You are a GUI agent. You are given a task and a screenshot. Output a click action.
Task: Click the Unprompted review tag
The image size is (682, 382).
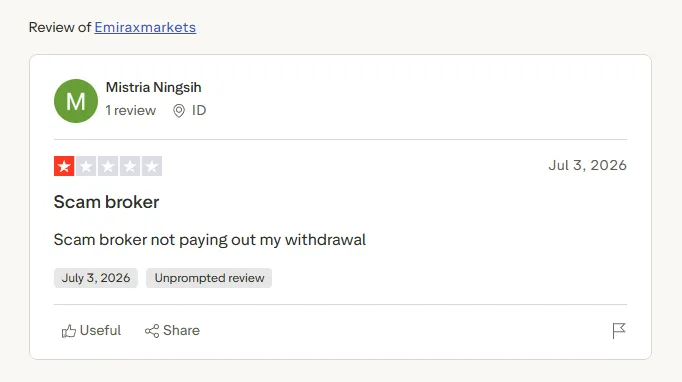click(209, 278)
